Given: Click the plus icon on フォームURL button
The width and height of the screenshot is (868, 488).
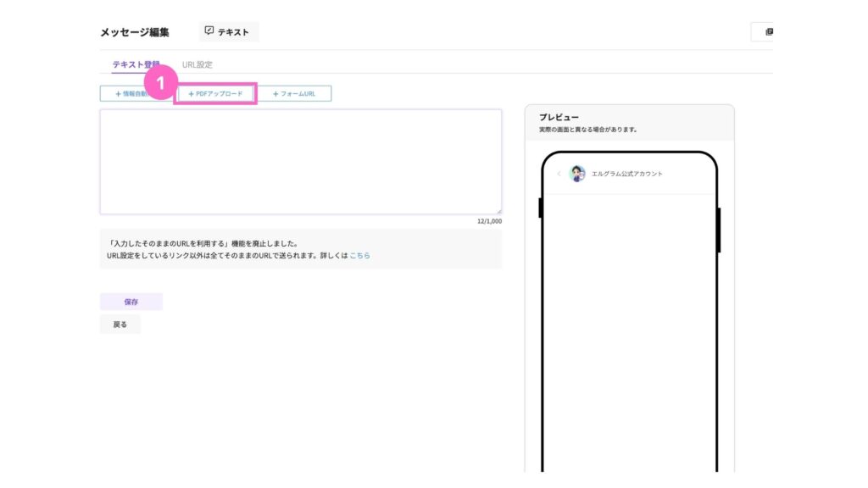Looking at the screenshot, I should [x=275, y=93].
